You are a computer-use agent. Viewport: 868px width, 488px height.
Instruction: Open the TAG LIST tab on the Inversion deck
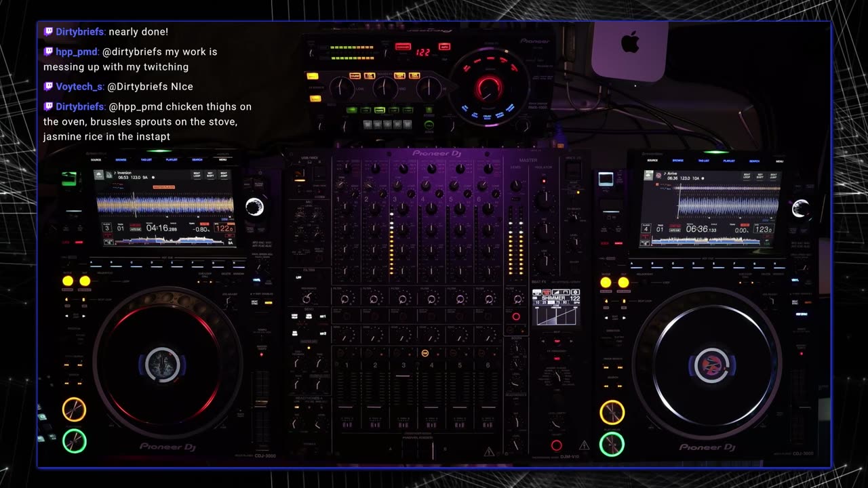tap(146, 160)
